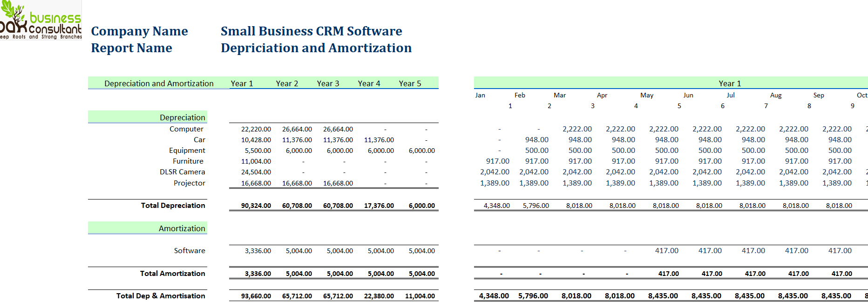Select the Software row label
Screen dimensions: 868x303
click(x=190, y=251)
